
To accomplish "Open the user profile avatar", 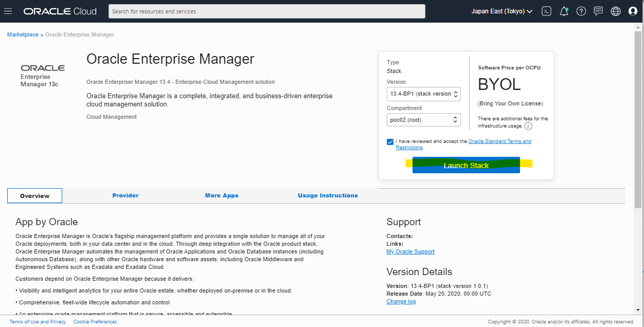I will point(632,11).
